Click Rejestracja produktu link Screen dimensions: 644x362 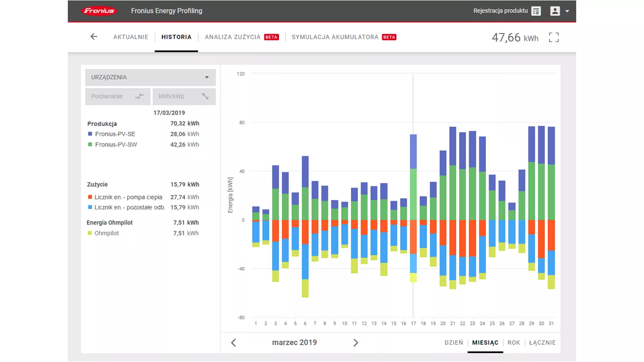tap(501, 11)
